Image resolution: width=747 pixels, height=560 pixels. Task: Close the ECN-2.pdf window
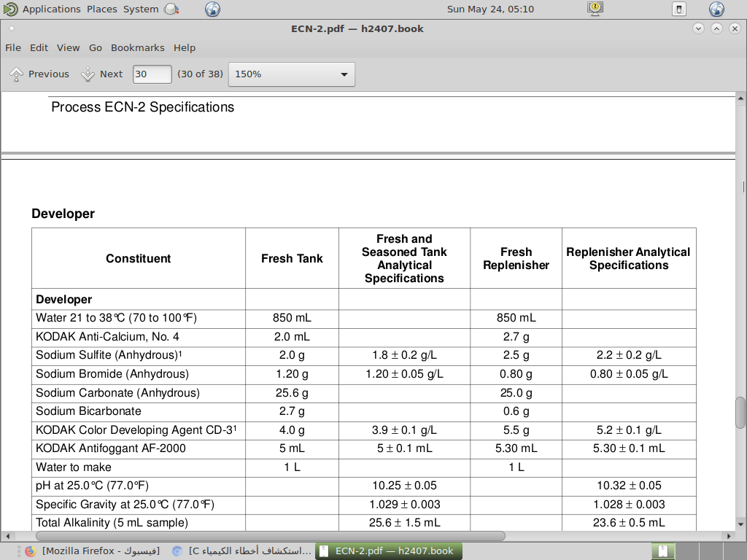(735, 28)
